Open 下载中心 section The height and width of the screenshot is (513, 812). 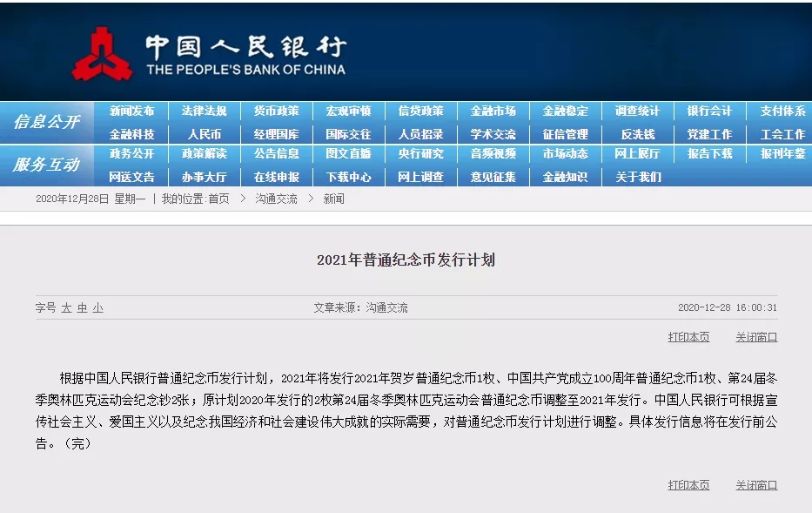tap(348, 177)
